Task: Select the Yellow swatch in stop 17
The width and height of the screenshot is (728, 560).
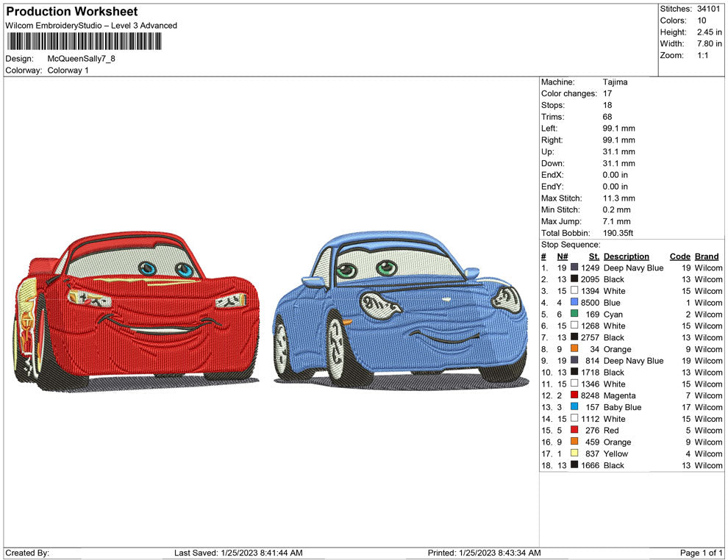Action: coord(574,453)
